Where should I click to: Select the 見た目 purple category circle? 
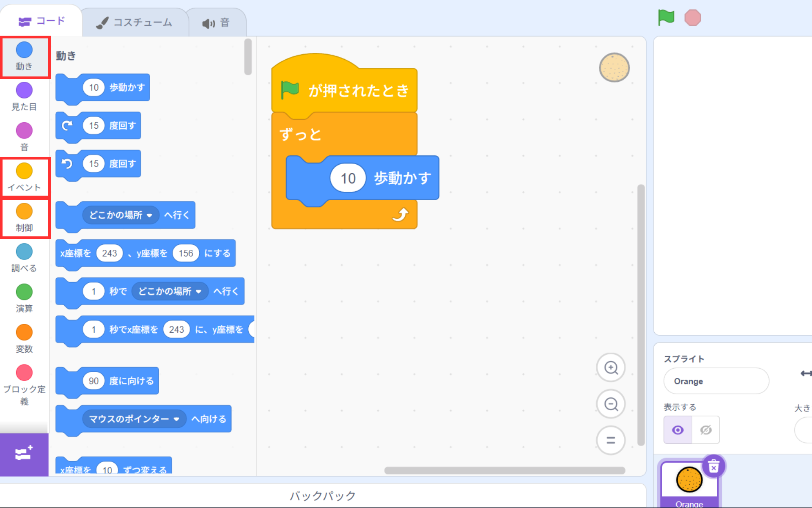(x=24, y=91)
